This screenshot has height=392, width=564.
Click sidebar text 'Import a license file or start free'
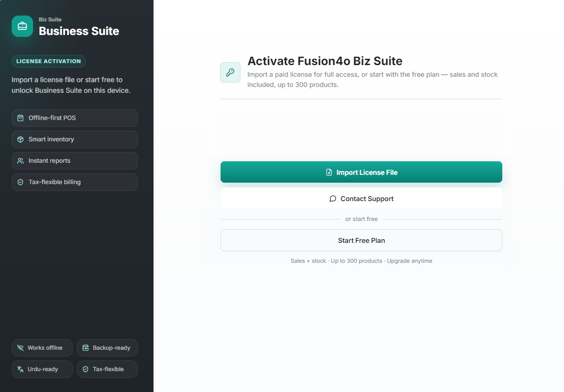pos(71,85)
